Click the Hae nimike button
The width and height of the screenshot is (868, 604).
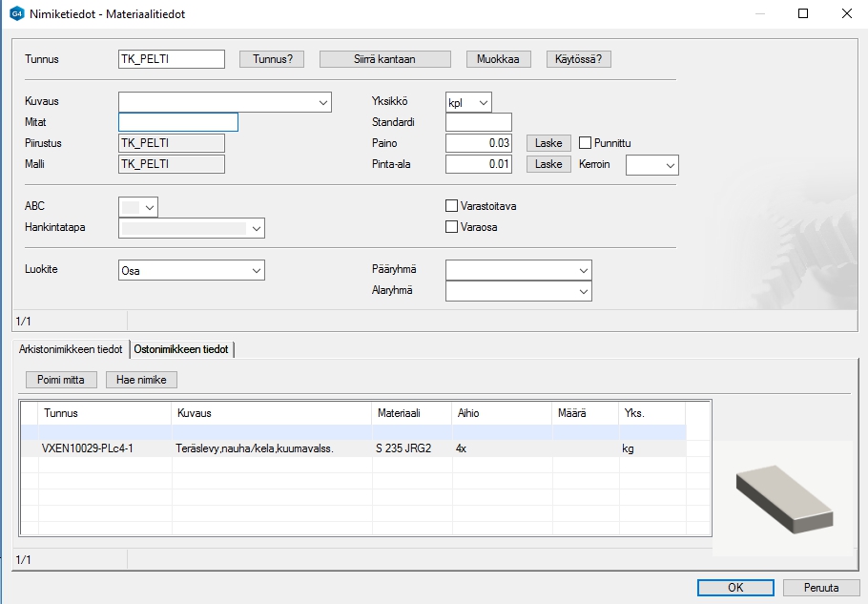pyautogui.click(x=141, y=380)
